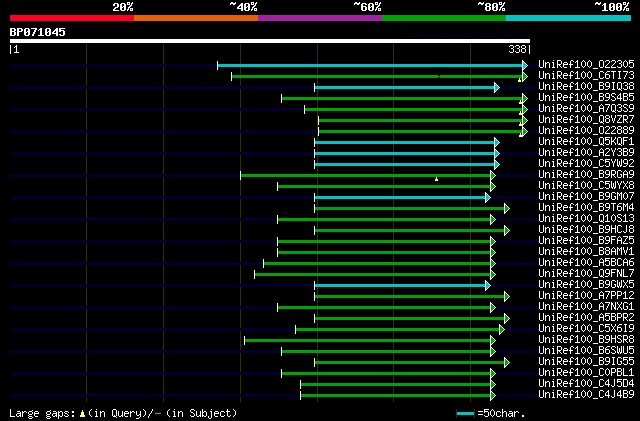Viewport: 640px width, 421px height.
Task: Open hit UniRef100_C4J4B9
Action: [586, 395]
